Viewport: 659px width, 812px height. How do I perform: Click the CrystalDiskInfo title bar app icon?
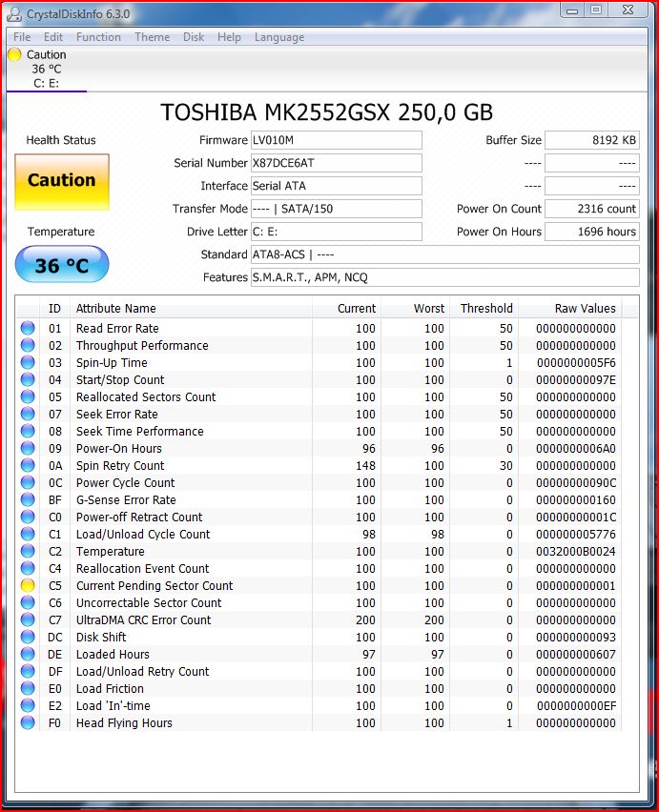14,14
